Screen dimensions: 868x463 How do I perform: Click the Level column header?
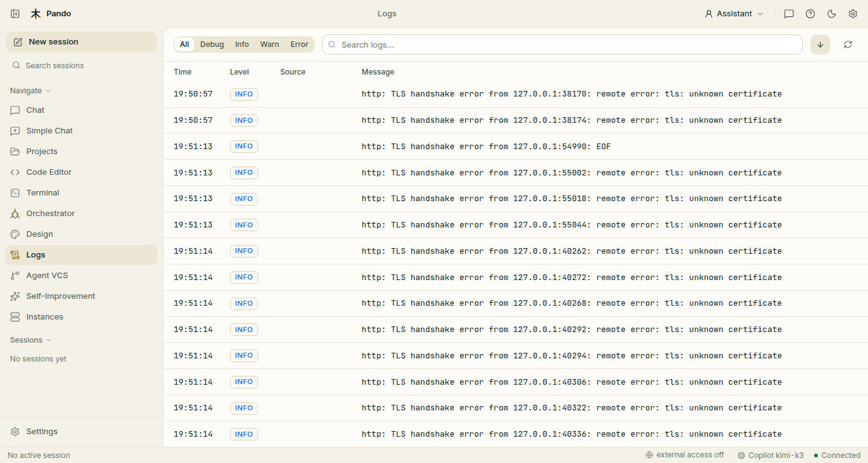pyautogui.click(x=239, y=72)
